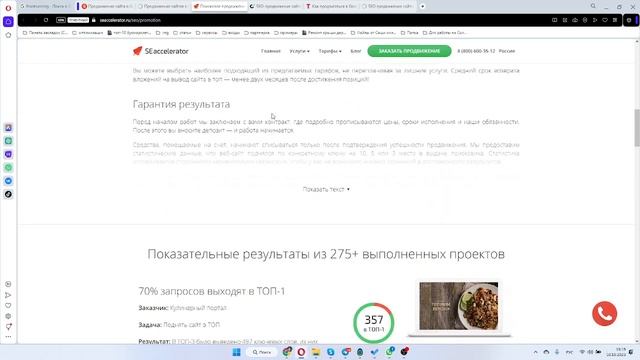Viewport: 640px width, 360px height.
Task: Click the Гарантия результата heading
Action: tap(181, 104)
